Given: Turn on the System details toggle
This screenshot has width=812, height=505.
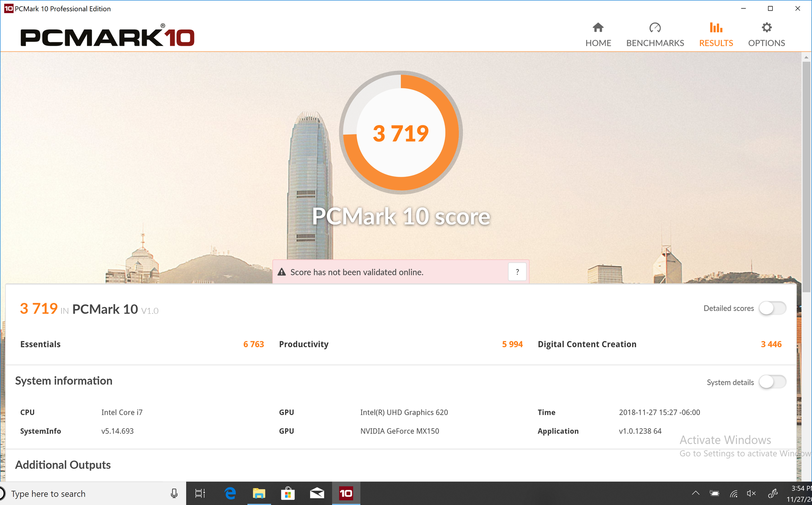Looking at the screenshot, I should coord(772,382).
